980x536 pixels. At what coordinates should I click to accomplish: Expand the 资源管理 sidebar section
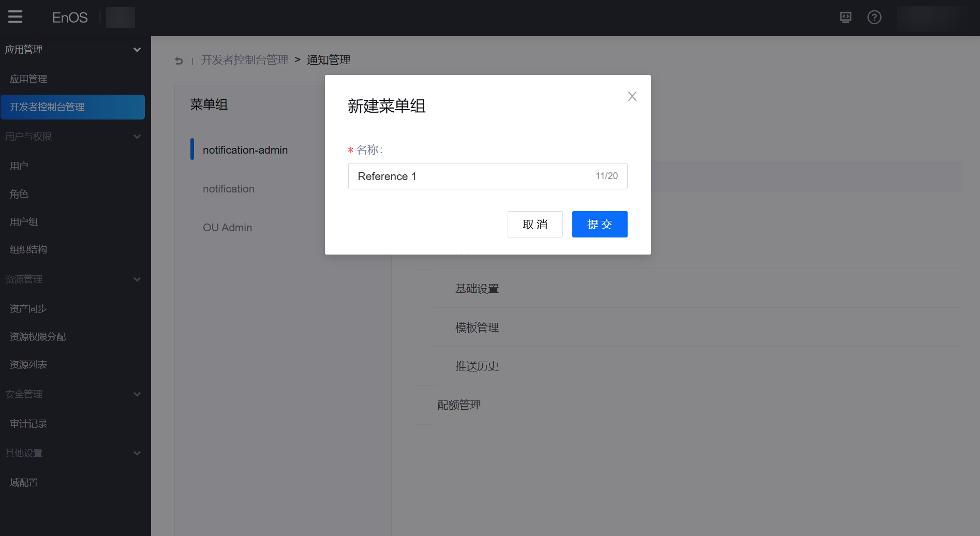pyautogui.click(x=137, y=279)
